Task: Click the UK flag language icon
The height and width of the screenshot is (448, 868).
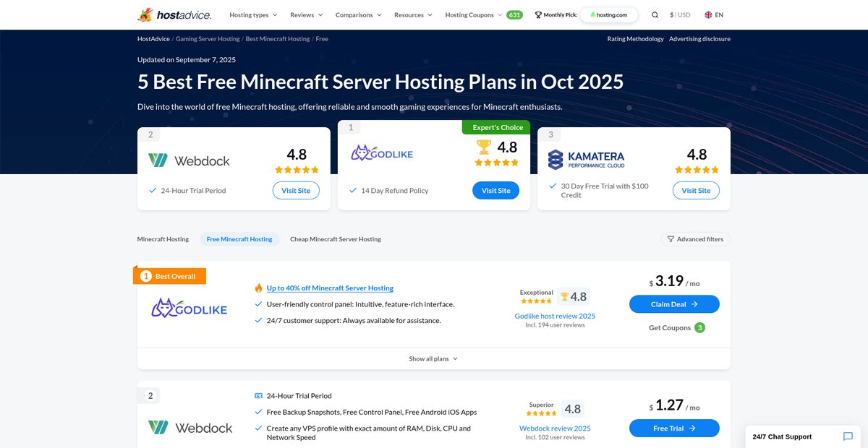Action: point(707,14)
